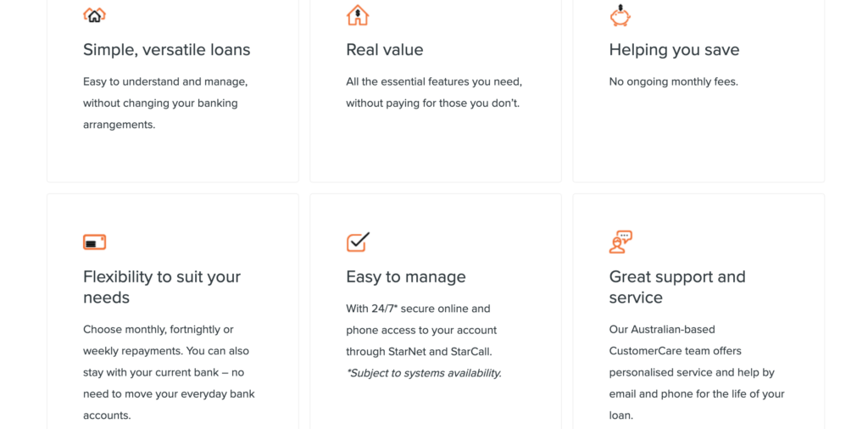This screenshot has height=429, width=868.
Task: Click the piggy bank savings icon
Action: point(620,15)
